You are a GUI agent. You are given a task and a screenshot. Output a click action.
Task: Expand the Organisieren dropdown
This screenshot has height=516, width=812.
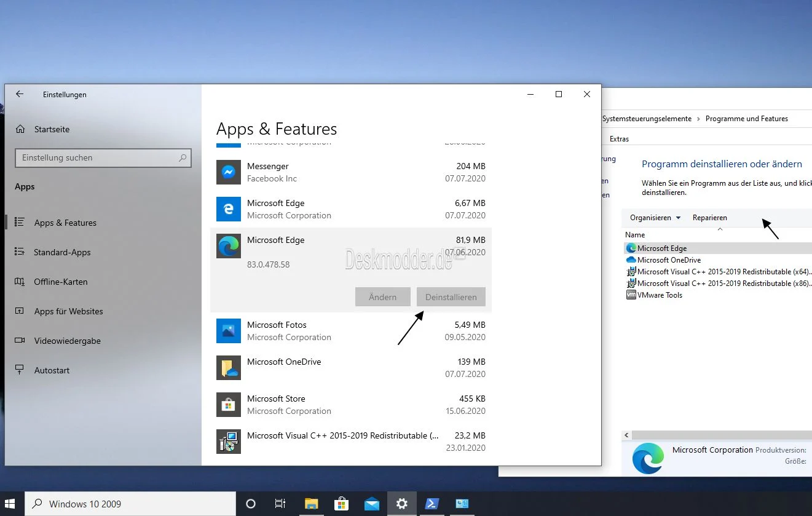click(654, 217)
